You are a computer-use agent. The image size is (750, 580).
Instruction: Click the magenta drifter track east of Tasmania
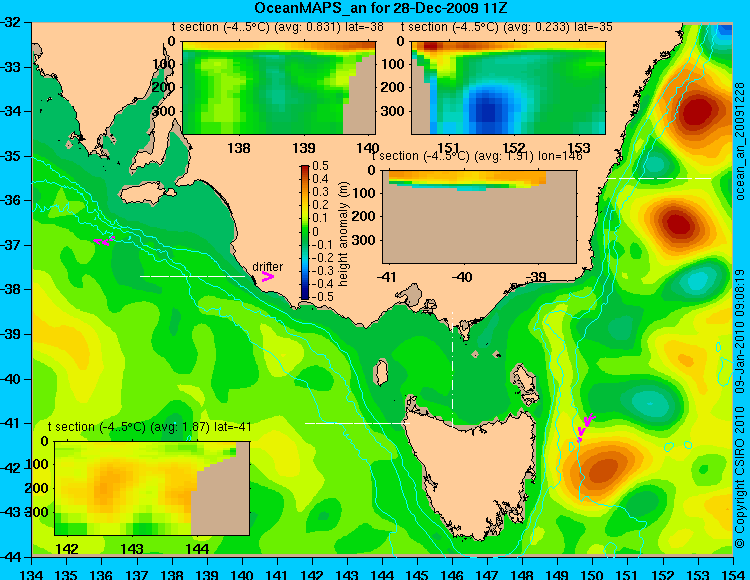pyautogui.click(x=585, y=427)
